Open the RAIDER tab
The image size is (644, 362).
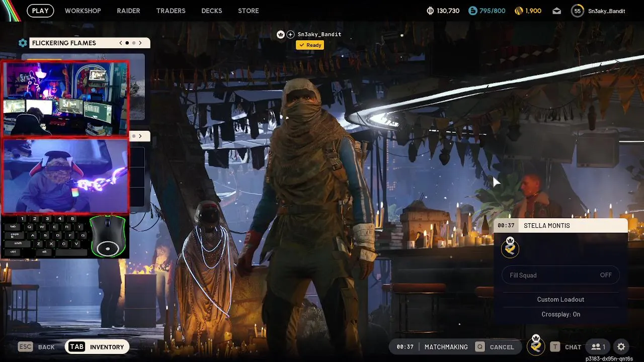coord(128,11)
